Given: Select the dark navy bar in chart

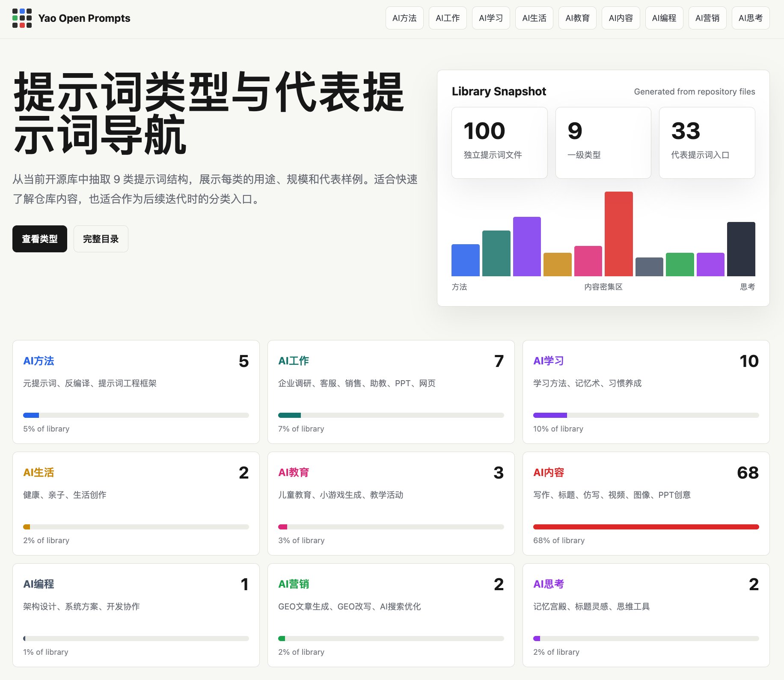Looking at the screenshot, I should click(741, 249).
